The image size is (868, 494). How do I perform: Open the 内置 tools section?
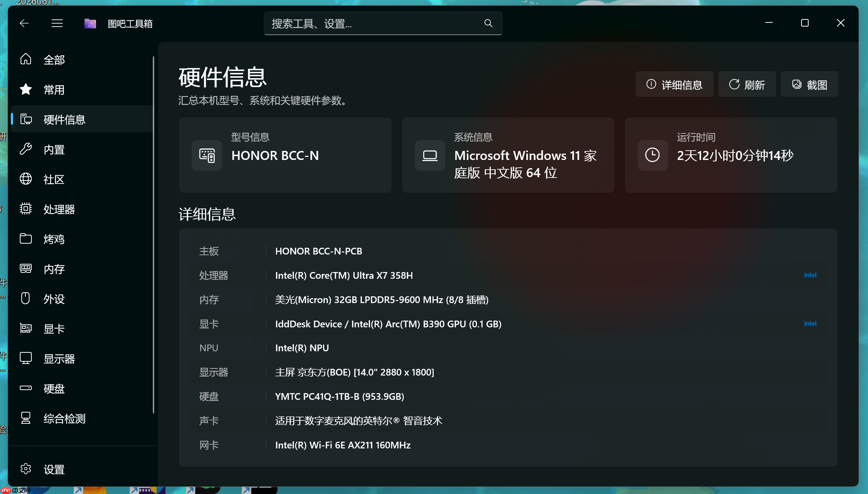click(82, 149)
